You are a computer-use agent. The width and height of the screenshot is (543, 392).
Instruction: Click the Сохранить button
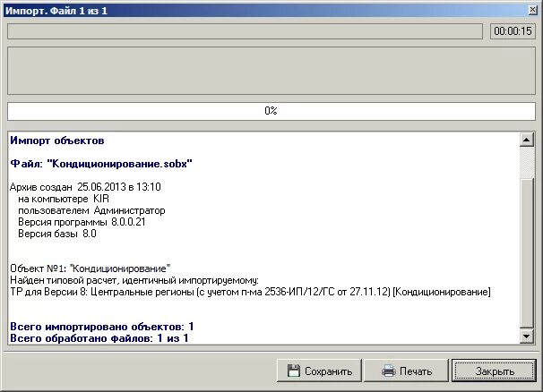click(319, 371)
